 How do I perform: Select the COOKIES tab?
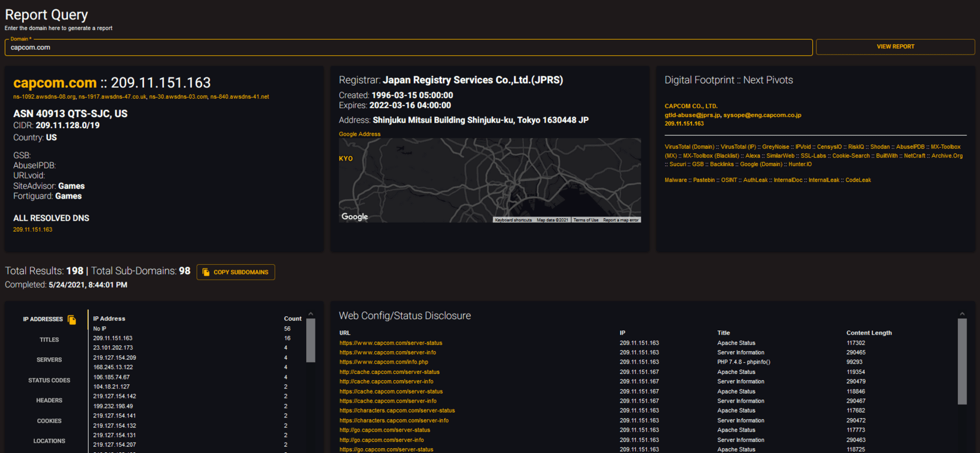(x=49, y=421)
